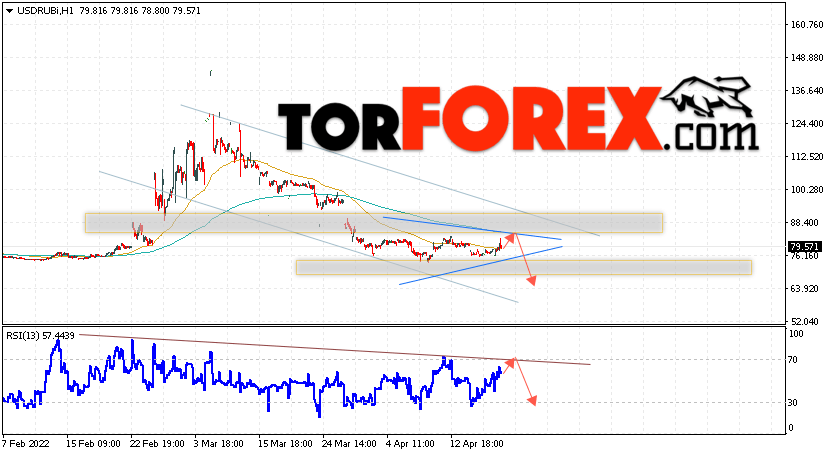Select the 160.760 price axis label
The height and width of the screenshot is (455, 826).
807,25
